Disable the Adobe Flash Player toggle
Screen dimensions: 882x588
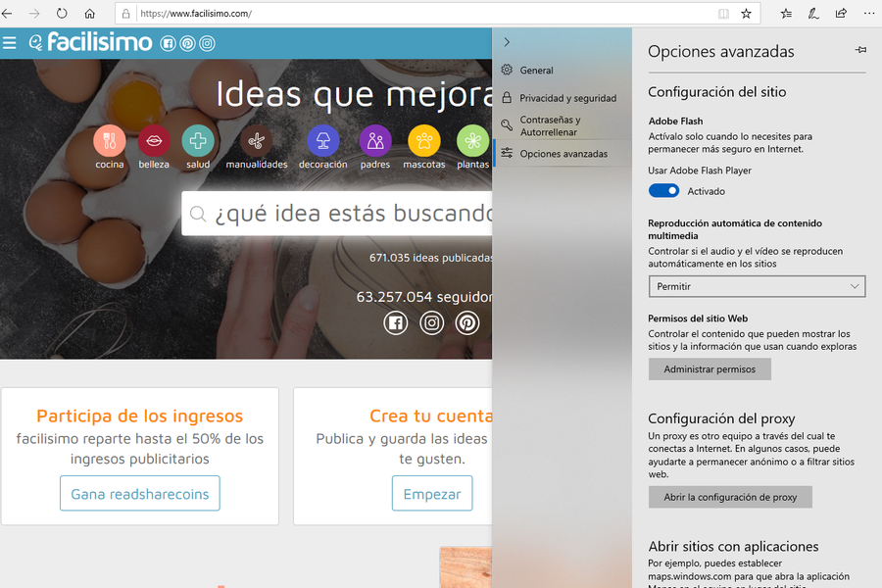(663, 191)
